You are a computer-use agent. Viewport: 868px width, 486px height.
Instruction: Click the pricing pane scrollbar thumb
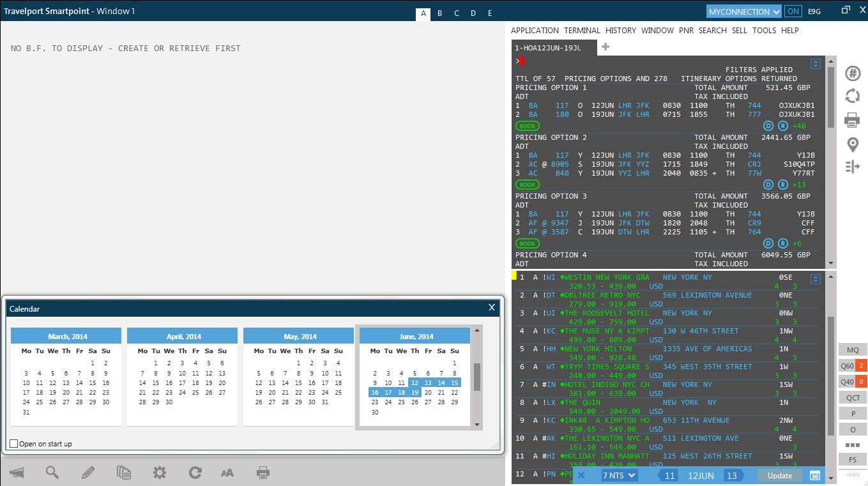click(830, 98)
